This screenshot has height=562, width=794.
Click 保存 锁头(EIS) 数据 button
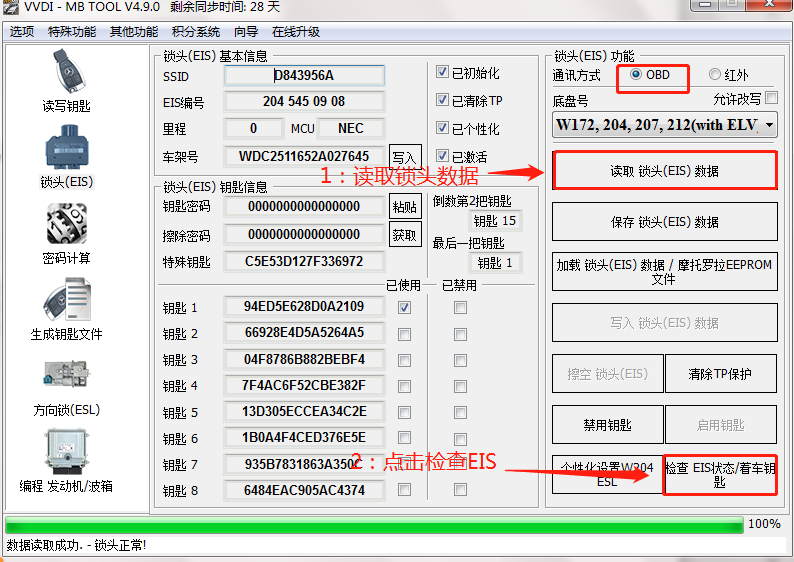click(665, 222)
